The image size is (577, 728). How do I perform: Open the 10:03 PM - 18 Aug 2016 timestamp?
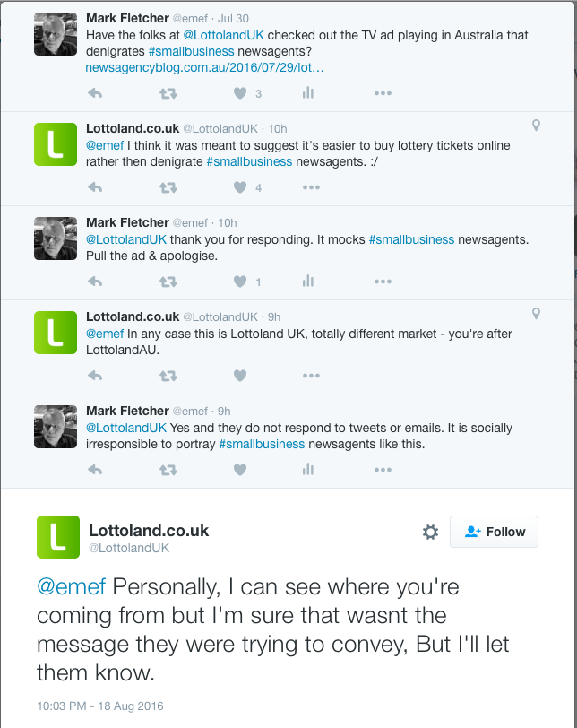pos(100,706)
